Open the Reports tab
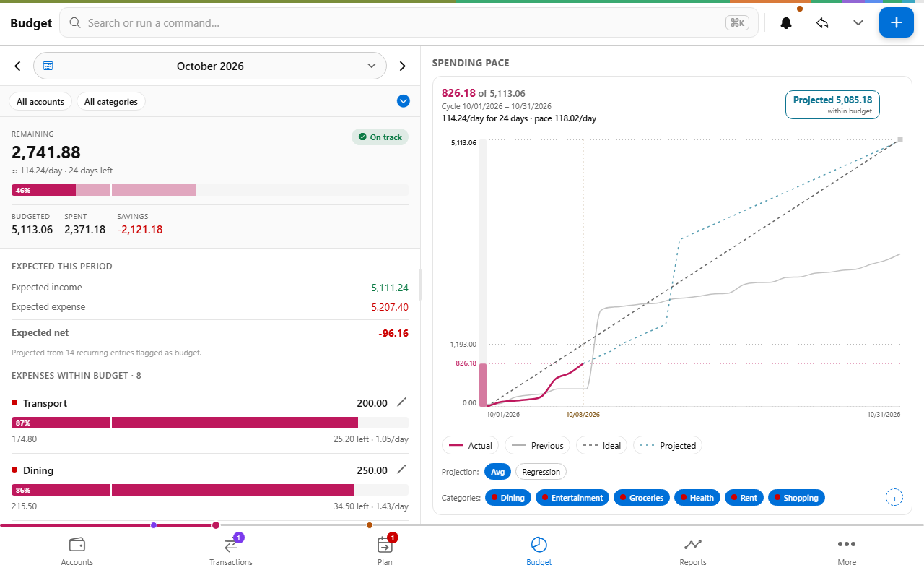Viewport: 924px width, 578px height. [693, 551]
